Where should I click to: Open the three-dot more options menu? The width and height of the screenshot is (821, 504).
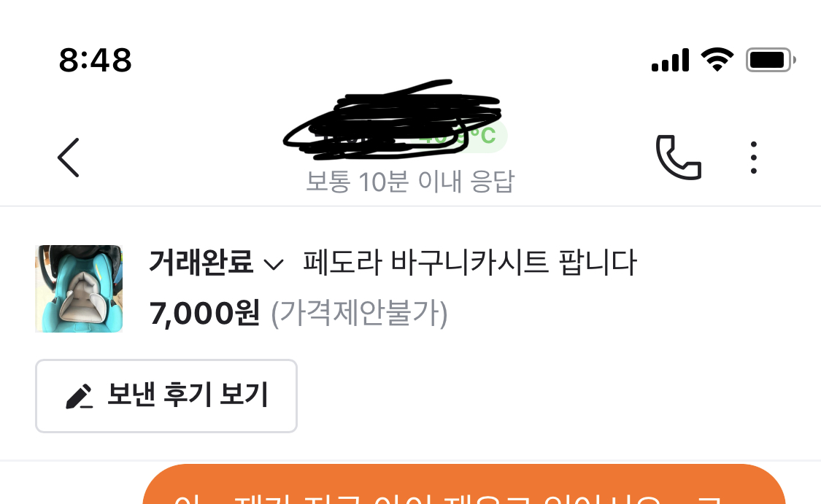(x=753, y=158)
